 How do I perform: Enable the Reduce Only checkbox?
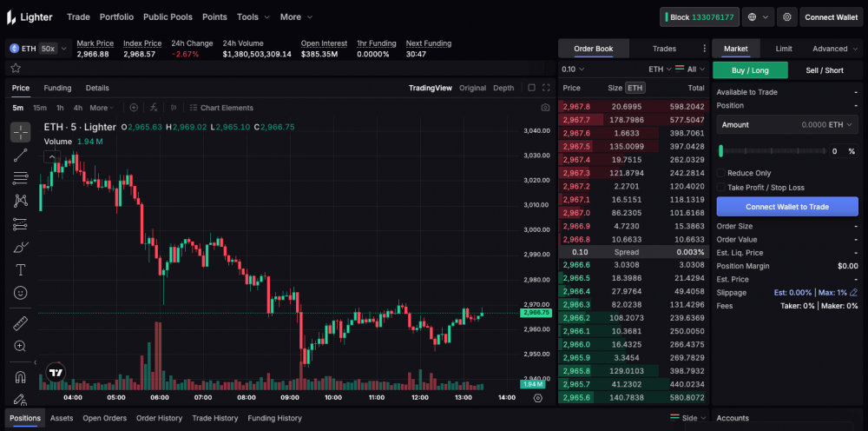click(x=720, y=173)
